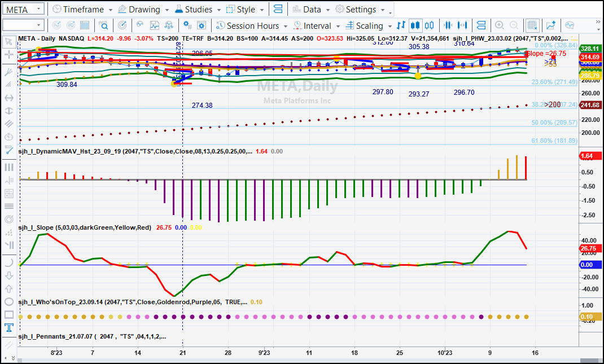This screenshot has width=604, height=364.
Task: Select the up arrow drawing tool
Action: click(x=9, y=289)
